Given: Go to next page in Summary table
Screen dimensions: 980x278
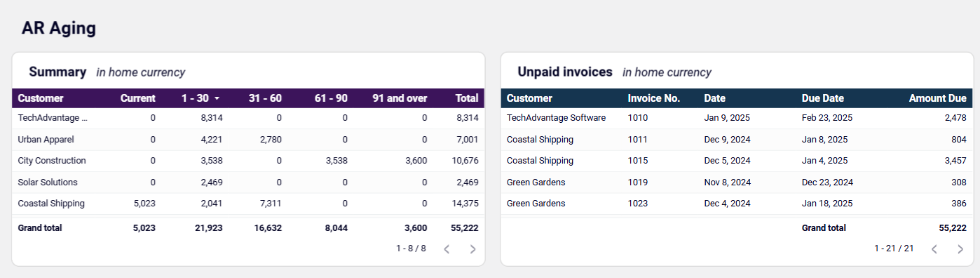Looking at the screenshot, I should click(472, 249).
